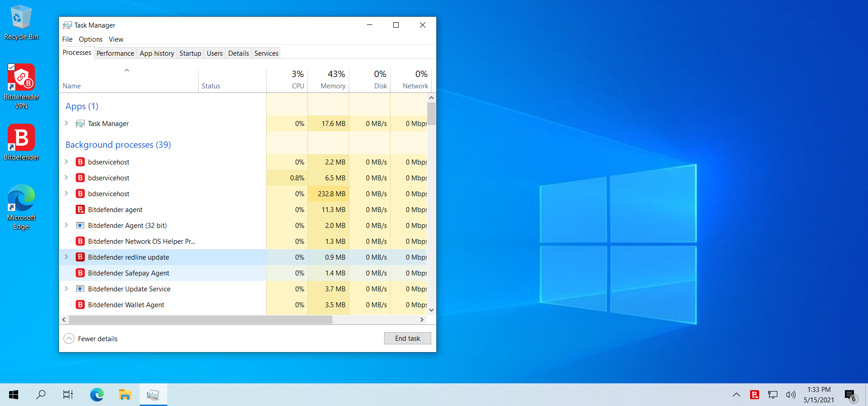
Task: Open taskbar search magnifier
Action: coord(41,395)
